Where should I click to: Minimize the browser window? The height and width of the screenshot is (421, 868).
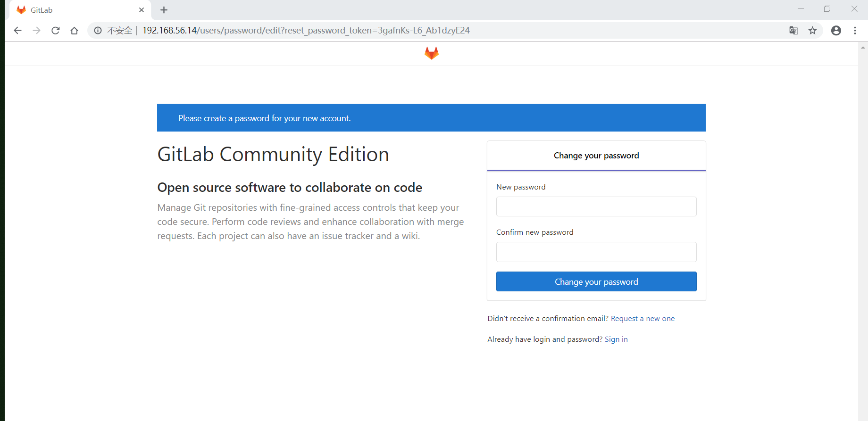point(801,8)
